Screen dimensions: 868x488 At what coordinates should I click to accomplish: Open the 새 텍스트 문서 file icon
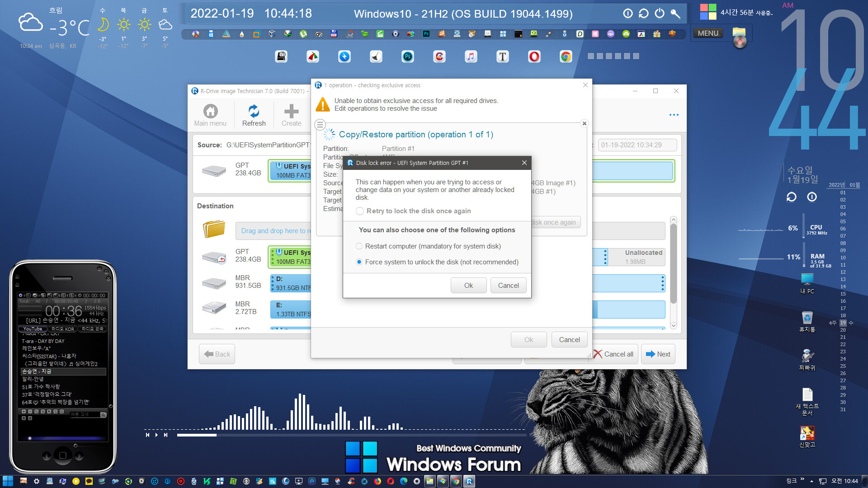coord(807,402)
